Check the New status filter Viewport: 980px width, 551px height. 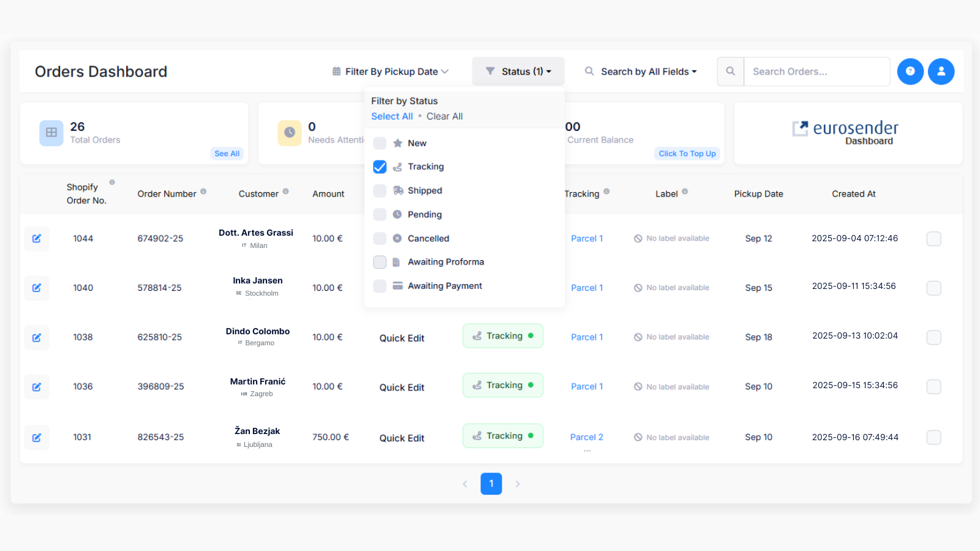[x=380, y=143]
